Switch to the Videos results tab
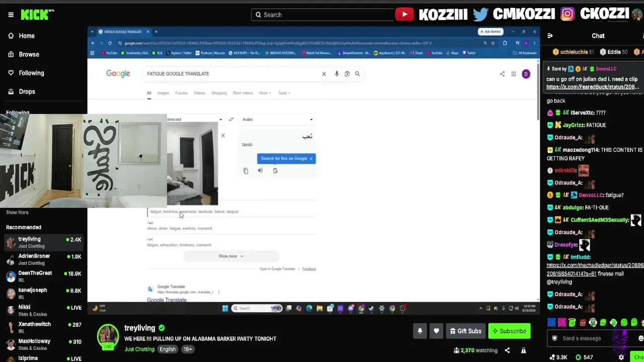Image resolution: width=644 pixels, height=362 pixels. [x=199, y=93]
